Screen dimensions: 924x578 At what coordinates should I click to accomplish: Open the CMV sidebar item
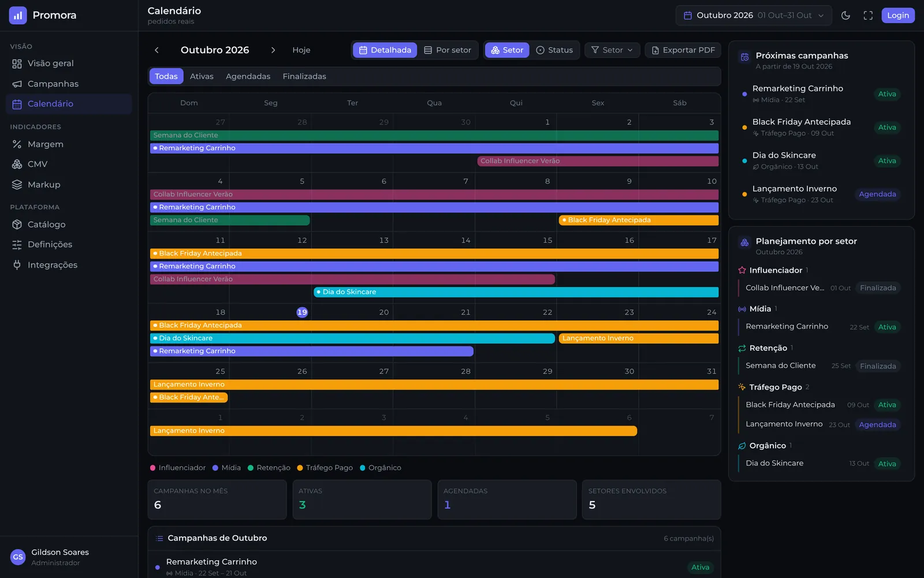coord(69,164)
